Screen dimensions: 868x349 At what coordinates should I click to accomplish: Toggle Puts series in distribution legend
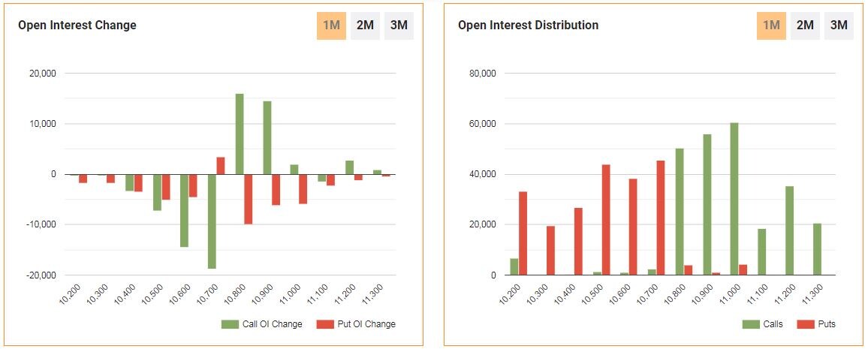(x=824, y=324)
